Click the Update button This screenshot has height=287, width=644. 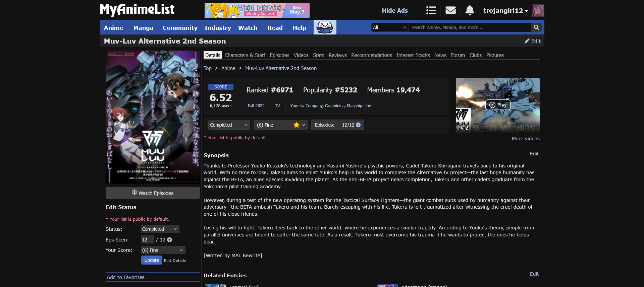(x=152, y=260)
